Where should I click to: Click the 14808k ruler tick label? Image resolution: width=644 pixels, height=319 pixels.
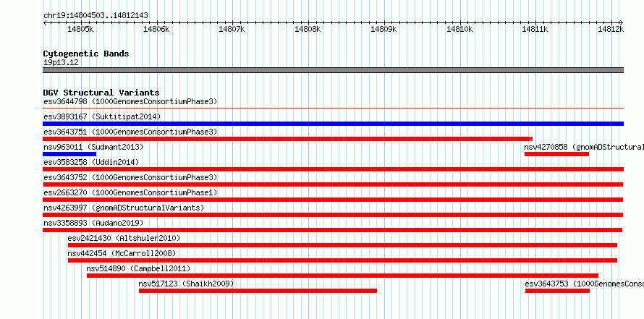[x=308, y=29]
